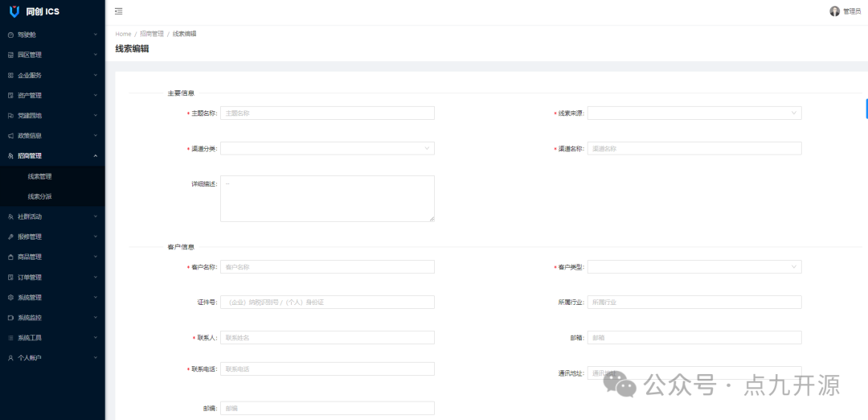Click the 系统管理 gear icon
The image size is (868, 420).
pyautogui.click(x=10, y=298)
